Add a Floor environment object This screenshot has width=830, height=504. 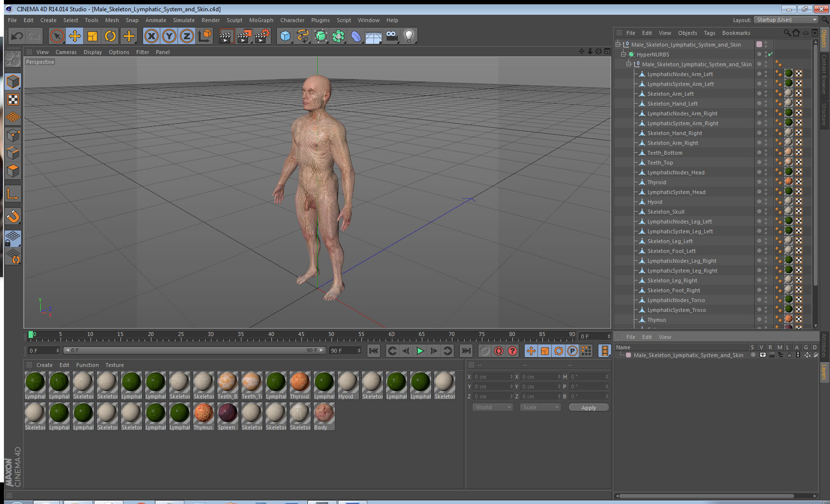[374, 36]
